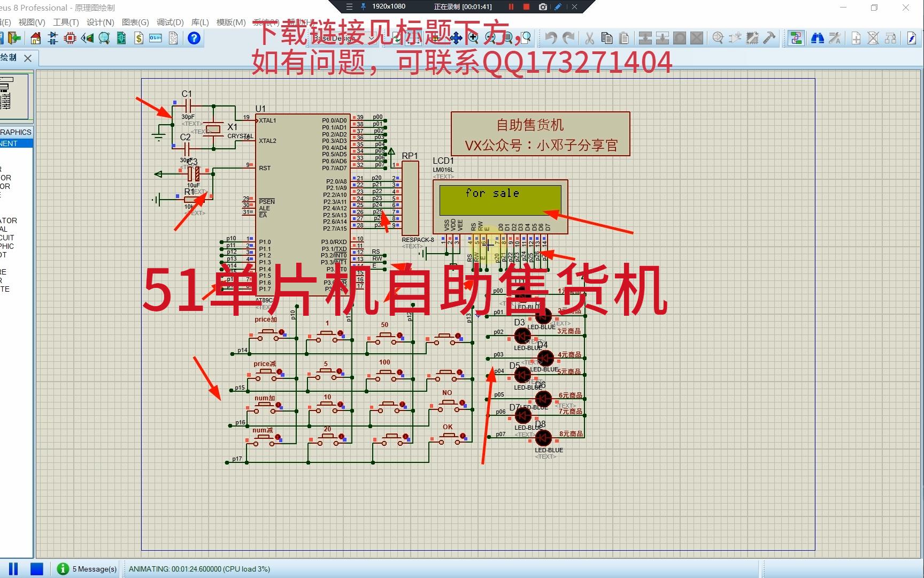Screen dimensions: 924x578
Task: Copy to clipboard icon
Action: (x=607, y=38)
